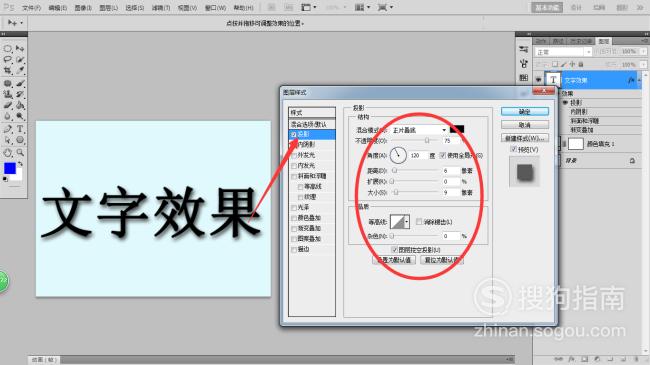Open the 滤镜(T) Filter menu

[160, 8]
